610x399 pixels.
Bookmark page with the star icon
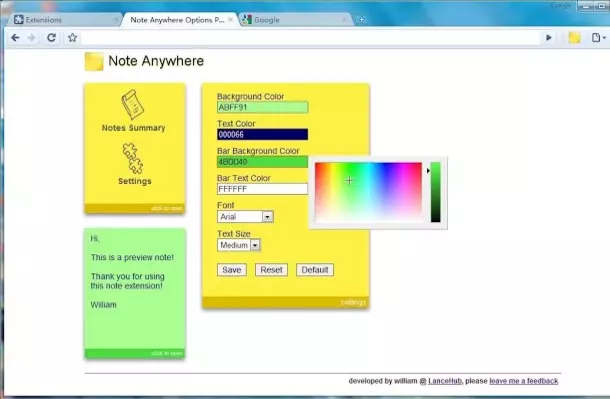coord(72,38)
